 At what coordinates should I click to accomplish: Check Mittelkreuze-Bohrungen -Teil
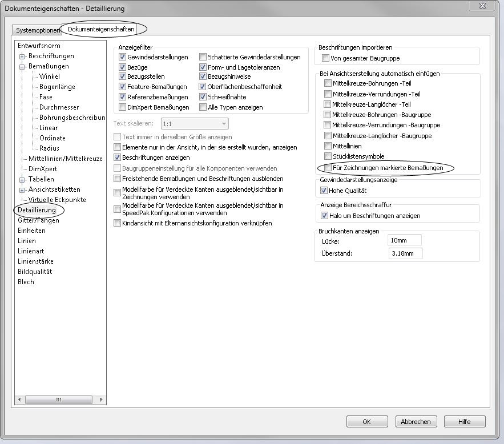[x=328, y=83]
